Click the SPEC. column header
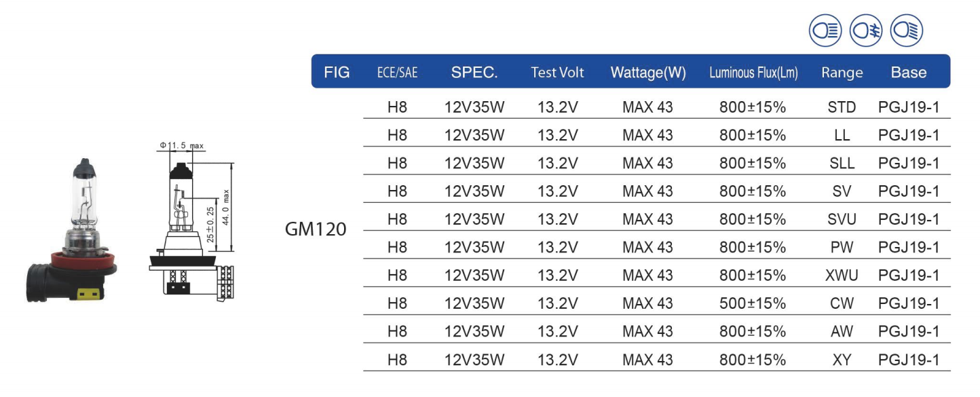Image resolution: width=980 pixels, height=397 pixels. [x=474, y=73]
